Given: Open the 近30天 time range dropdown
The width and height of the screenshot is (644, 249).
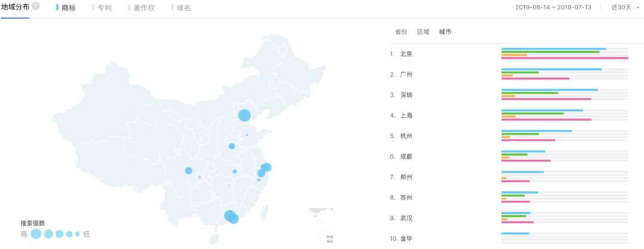Looking at the screenshot, I should click(624, 7).
